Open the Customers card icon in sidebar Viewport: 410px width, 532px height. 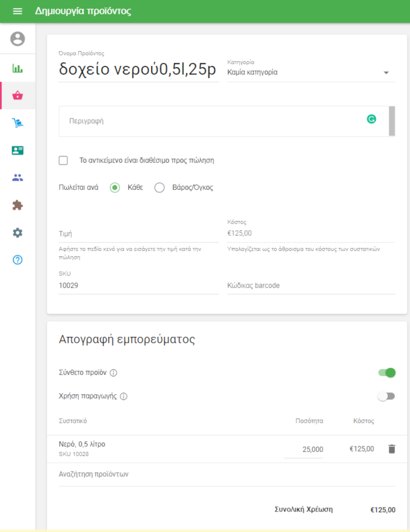[x=17, y=150]
